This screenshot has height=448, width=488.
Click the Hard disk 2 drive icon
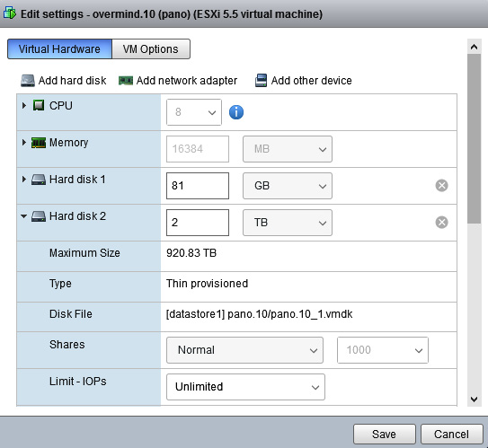(39, 216)
